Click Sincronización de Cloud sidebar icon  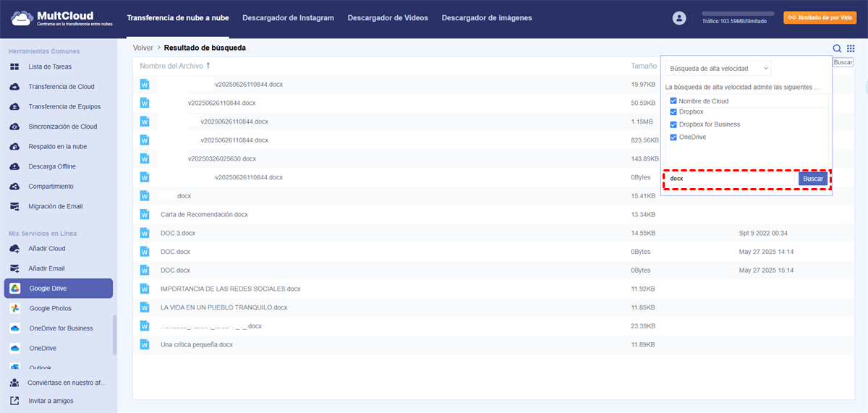(14, 127)
